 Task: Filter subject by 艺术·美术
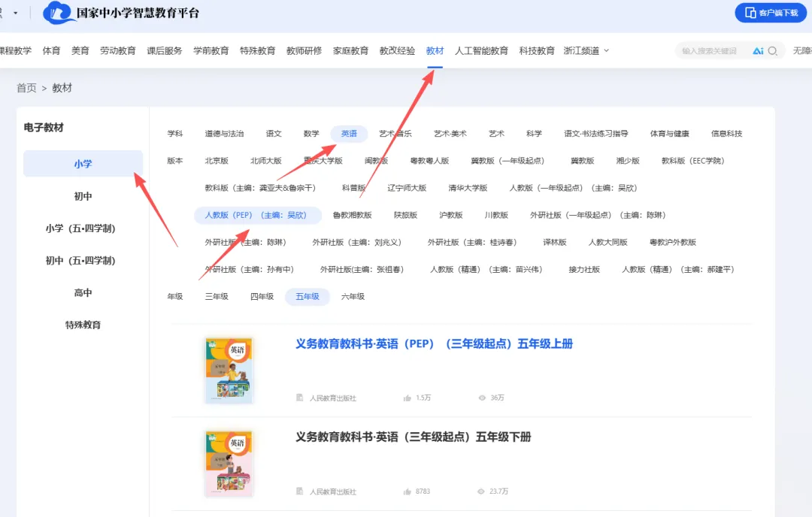(450, 134)
